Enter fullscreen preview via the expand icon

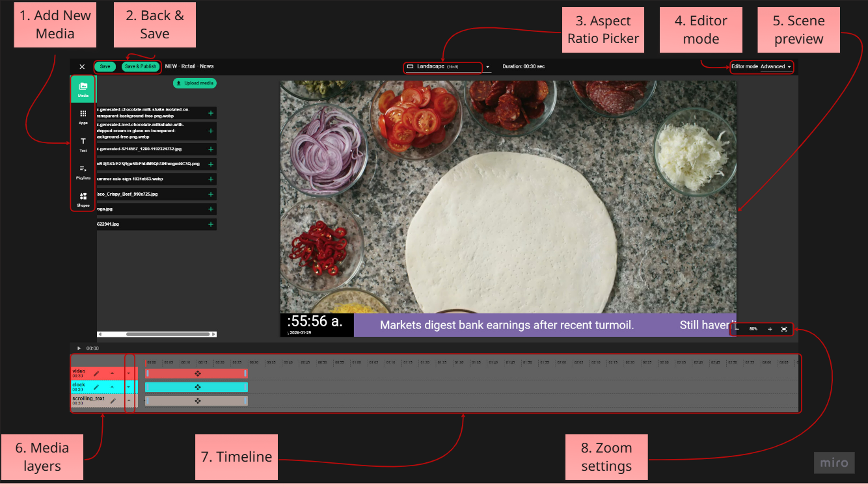click(785, 330)
